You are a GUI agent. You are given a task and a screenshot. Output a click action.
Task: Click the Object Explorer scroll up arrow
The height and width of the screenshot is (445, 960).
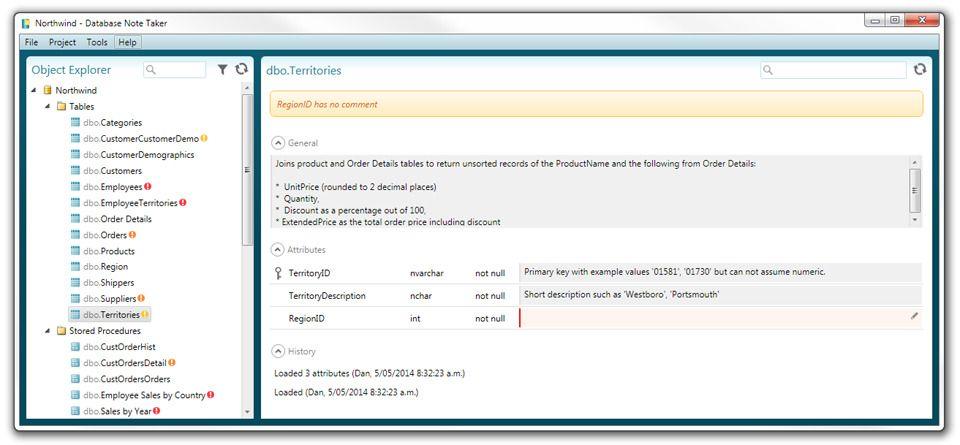pyautogui.click(x=247, y=88)
